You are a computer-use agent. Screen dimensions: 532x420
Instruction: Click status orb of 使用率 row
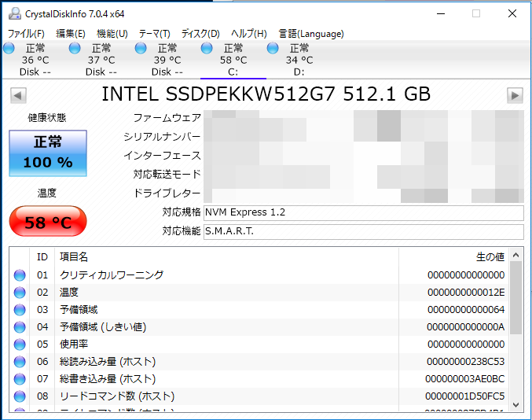coord(20,344)
